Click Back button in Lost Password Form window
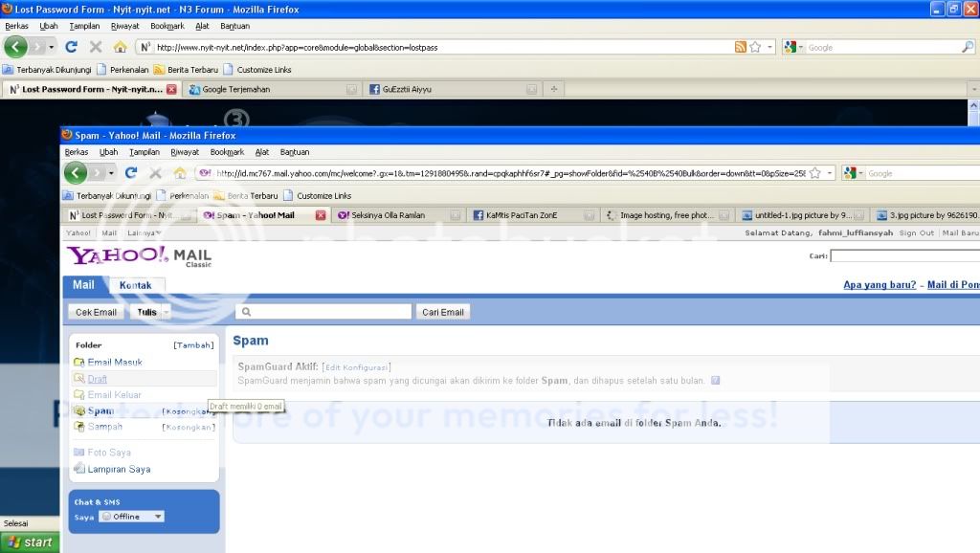 coord(15,47)
